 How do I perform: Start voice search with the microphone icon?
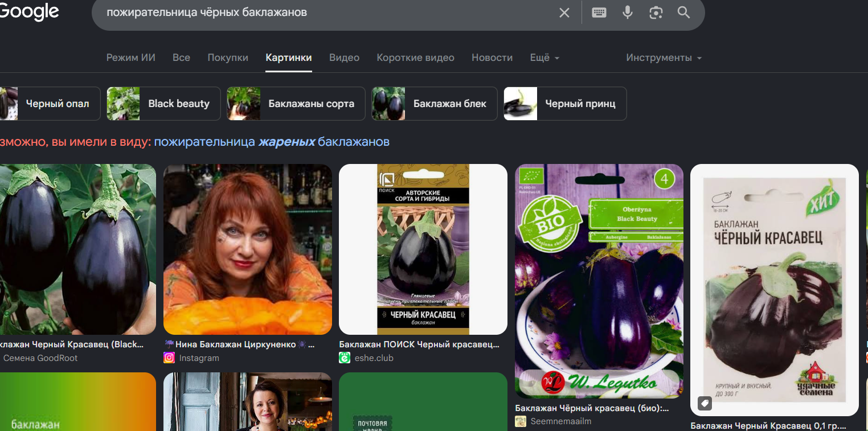[x=628, y=13]
